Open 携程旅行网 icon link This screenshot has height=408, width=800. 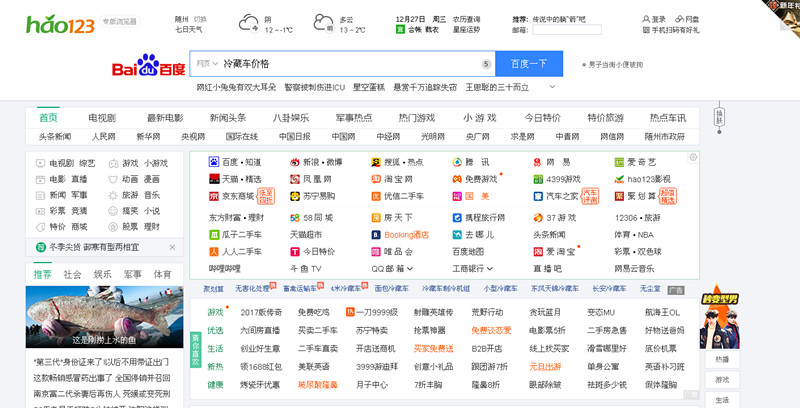click(x=457, y=216)
